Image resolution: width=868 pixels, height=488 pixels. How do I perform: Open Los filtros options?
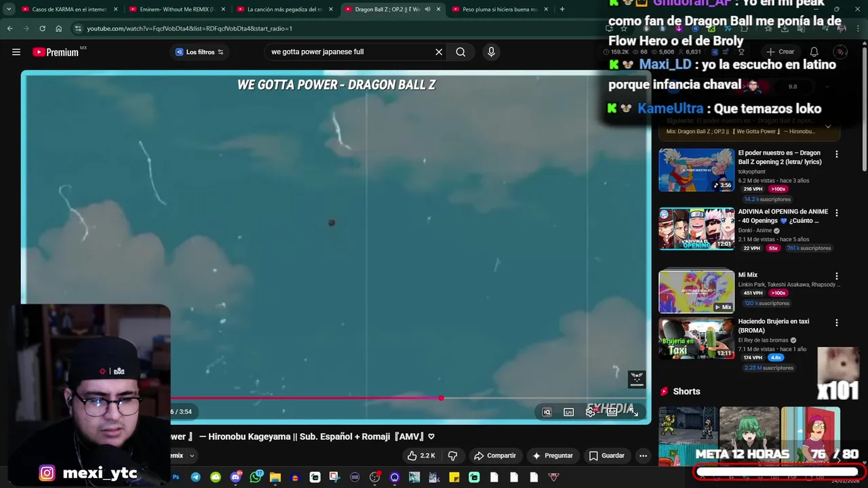pos(199,52)
